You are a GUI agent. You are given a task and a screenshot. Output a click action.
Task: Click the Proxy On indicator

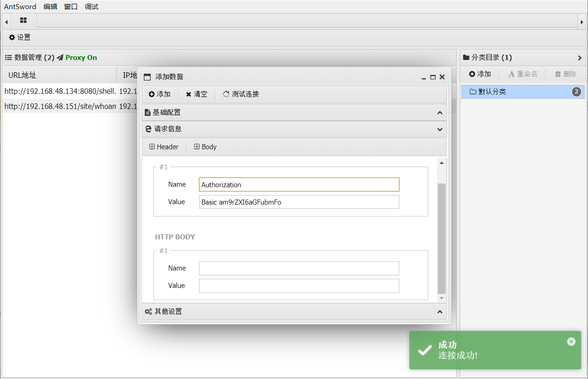click(77, 58)
